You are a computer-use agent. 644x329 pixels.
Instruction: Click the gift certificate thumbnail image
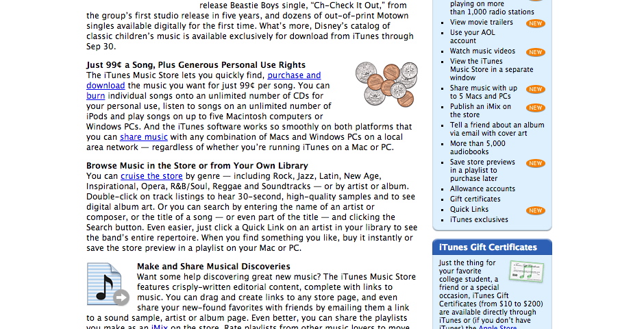(x=526, y=271)
